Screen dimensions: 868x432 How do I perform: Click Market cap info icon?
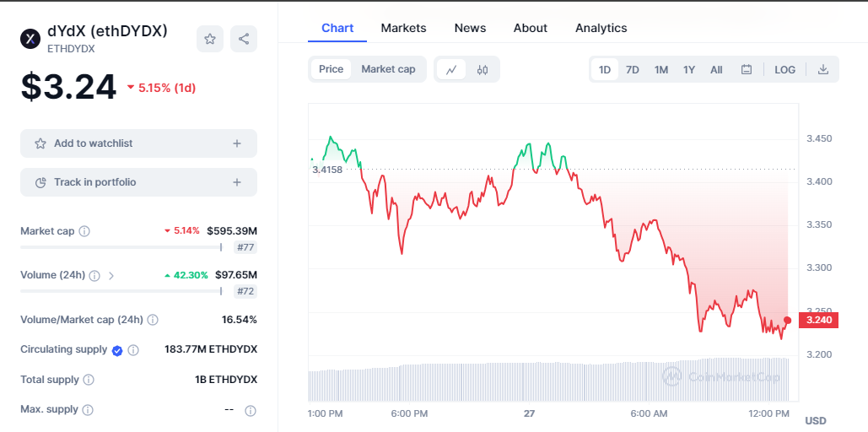click(x=84, y=231)
